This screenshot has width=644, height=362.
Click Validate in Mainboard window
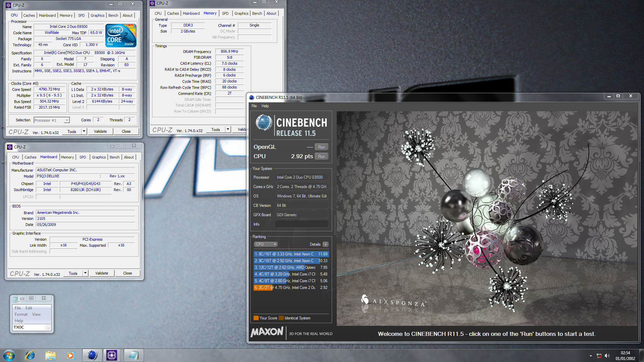coord(102,273)
